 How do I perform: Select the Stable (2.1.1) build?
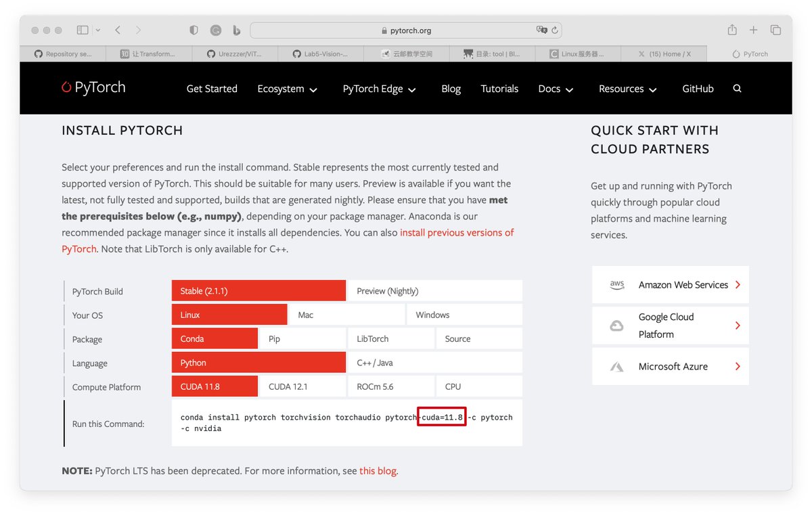(258, 291)
